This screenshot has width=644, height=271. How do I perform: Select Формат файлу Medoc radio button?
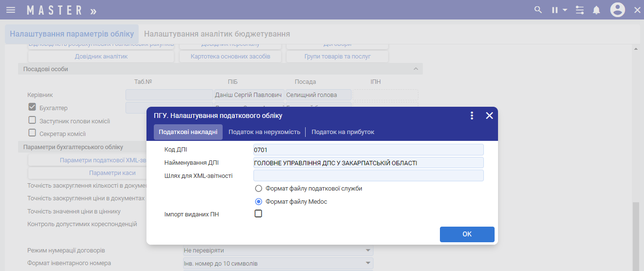[x=259, y=201]
